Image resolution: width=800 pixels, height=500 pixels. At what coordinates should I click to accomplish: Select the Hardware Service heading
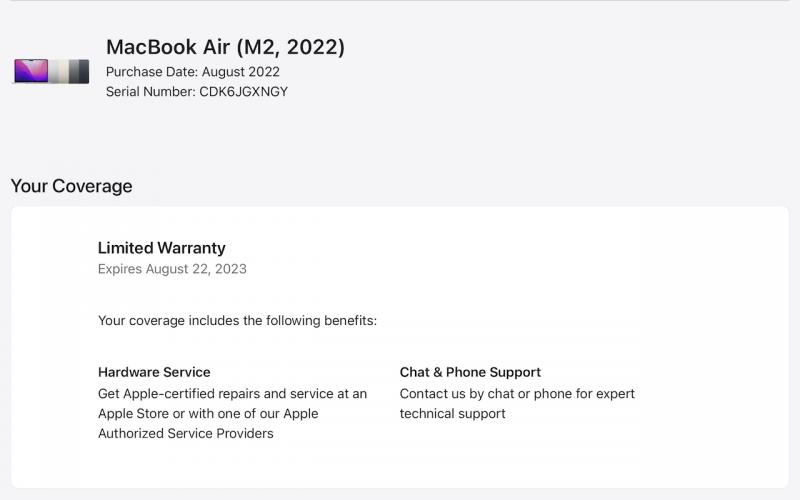pos(154,372)
